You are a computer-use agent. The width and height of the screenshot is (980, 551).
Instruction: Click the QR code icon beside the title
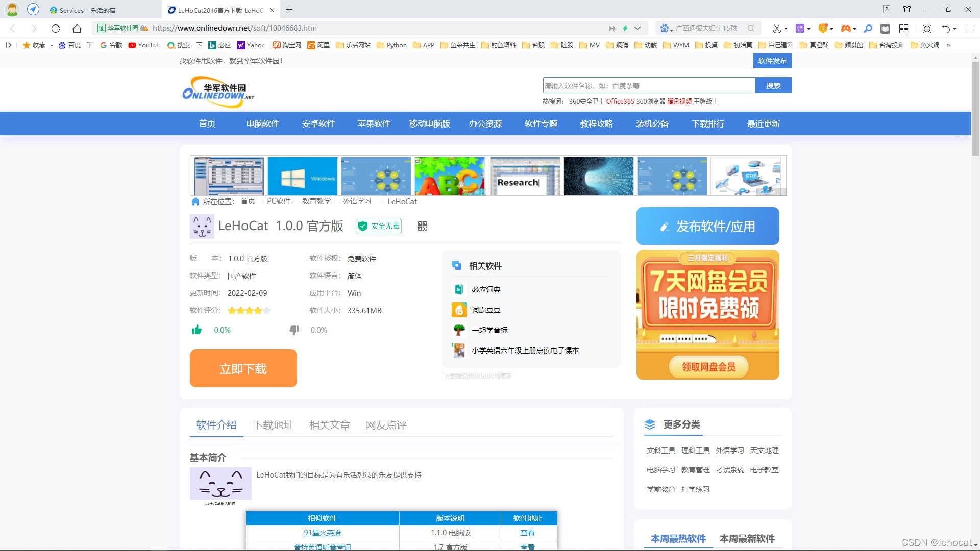tap(422, 226)
